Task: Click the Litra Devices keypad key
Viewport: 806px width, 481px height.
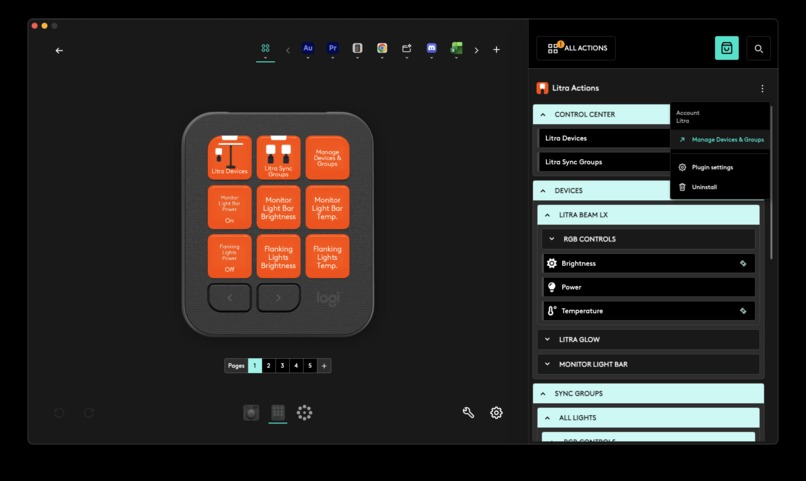Action: (230, 158)
